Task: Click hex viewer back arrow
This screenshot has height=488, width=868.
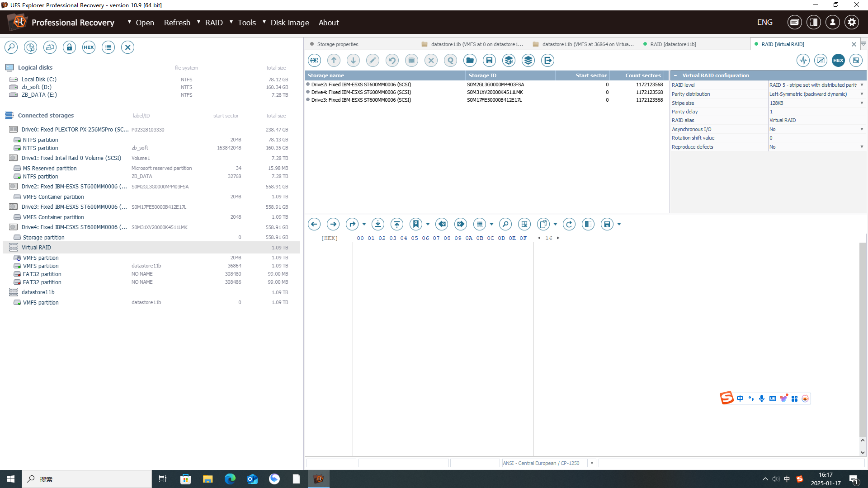Action: [314, 224]
